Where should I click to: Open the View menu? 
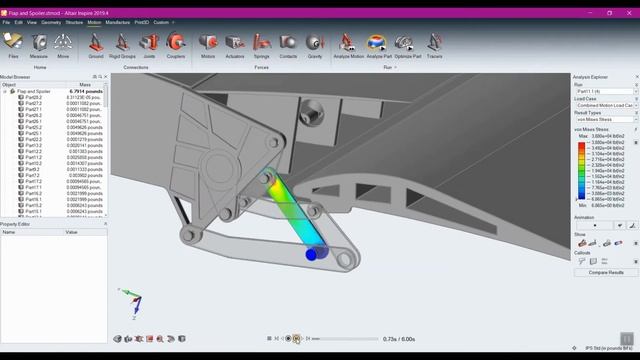point(31,22)
